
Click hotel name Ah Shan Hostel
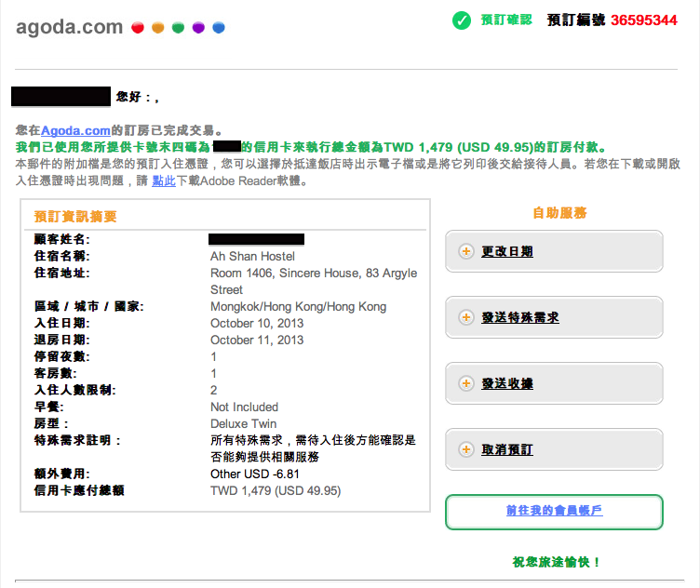click(x=252, y=256)
